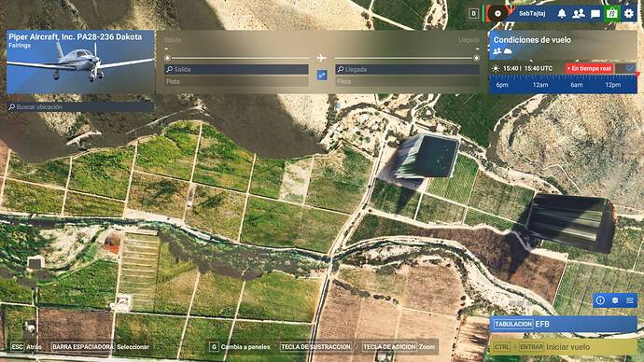Open the Marketplace shopping bag
The width and height of the screenshot is (644, 362).
tap(612, 14)
